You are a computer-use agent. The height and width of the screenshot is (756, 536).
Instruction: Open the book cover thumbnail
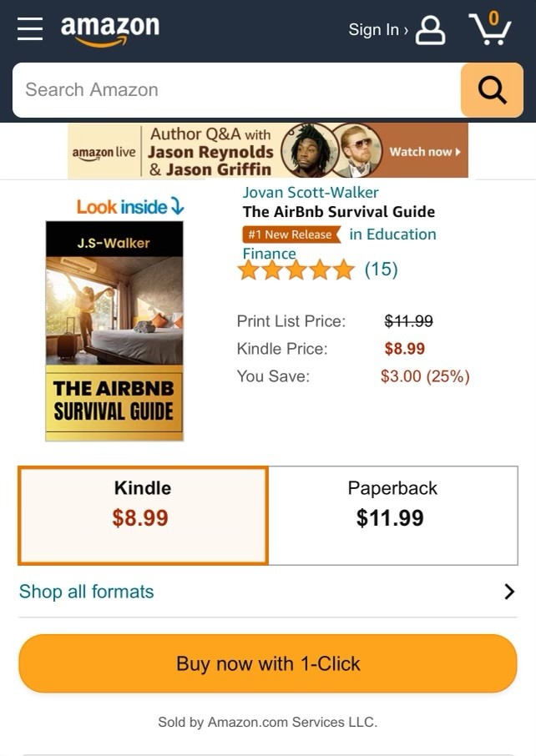[114, 330]
